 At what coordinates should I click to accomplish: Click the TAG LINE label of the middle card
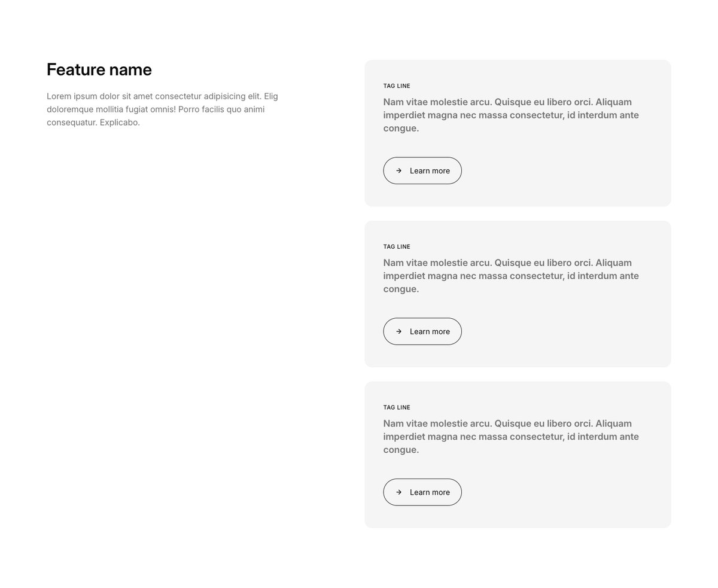click(x=397, y=247)
